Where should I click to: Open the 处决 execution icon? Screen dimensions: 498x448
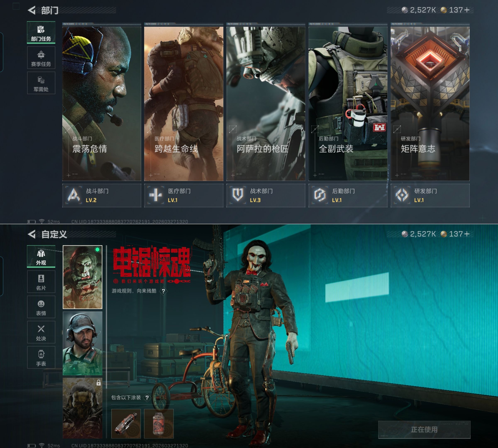pyautogui.click(x=41, y=332)
